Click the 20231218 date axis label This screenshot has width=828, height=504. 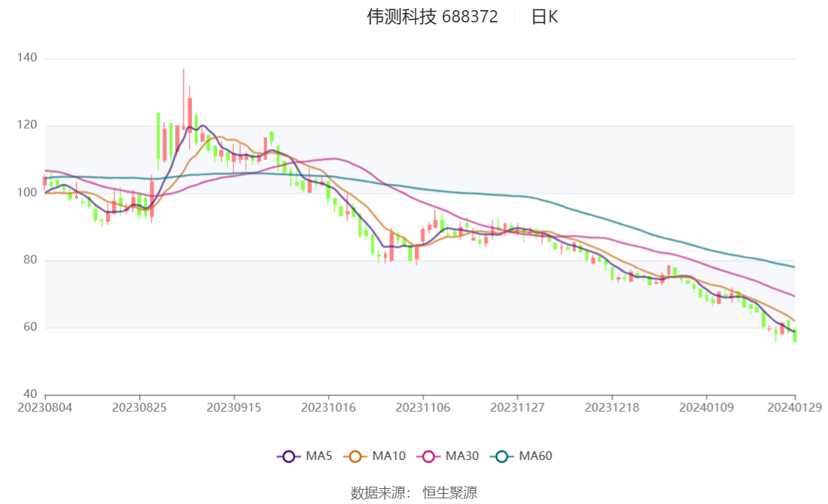pyautogui.click(x=612, y=407)
